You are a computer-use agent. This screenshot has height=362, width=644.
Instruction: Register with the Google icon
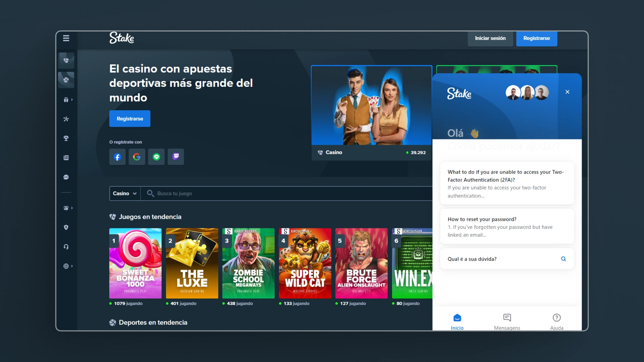point(137,157)
